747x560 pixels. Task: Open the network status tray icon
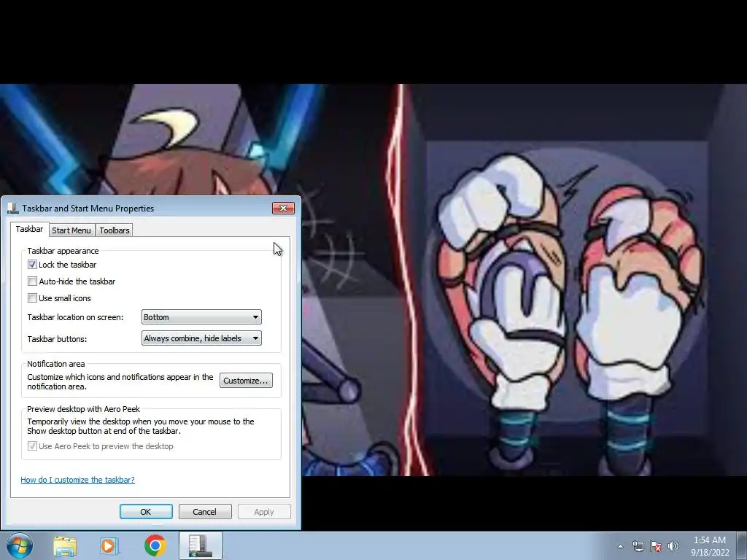(638, 546)
